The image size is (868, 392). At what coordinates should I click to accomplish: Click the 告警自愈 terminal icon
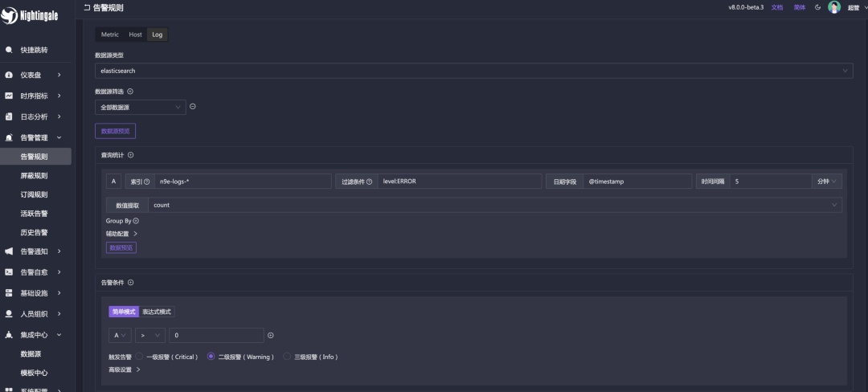click(9, 272)
